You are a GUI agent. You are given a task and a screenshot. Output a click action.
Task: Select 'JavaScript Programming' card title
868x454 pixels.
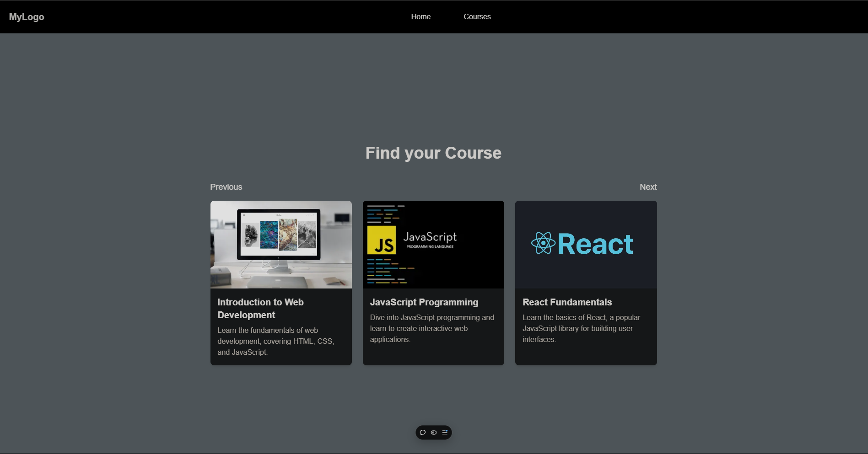[424, 302]
